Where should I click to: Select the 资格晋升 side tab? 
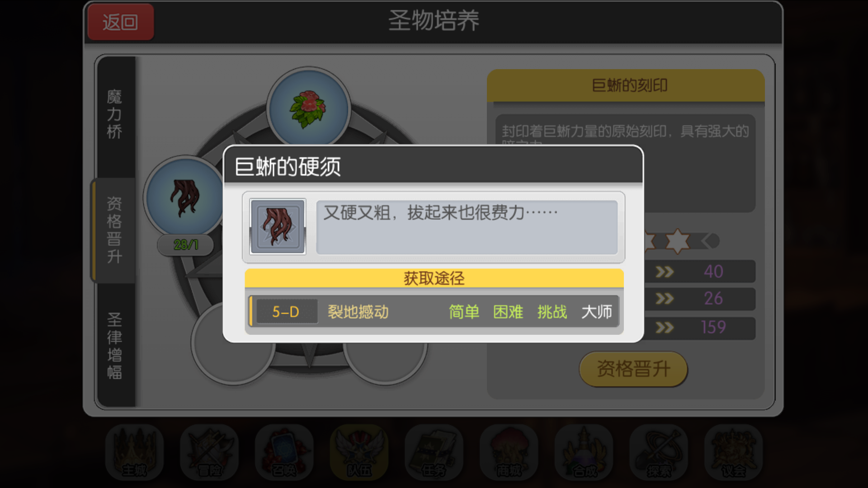114,230
